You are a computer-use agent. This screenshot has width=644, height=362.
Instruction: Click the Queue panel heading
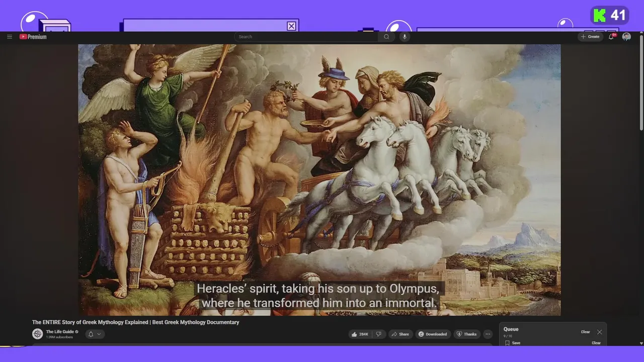(x=511, y=329)
